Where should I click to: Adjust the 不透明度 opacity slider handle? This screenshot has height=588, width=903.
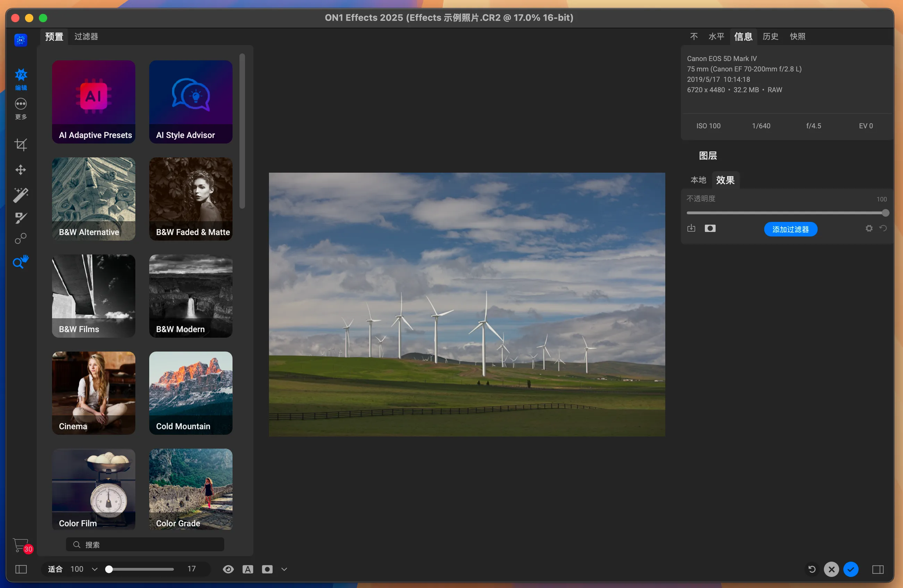(885, 213)
